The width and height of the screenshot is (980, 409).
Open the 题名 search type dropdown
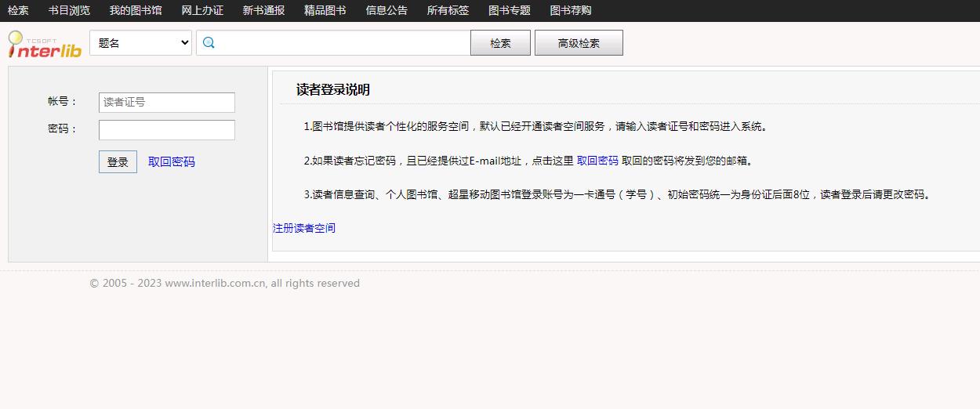pos(141,43)
